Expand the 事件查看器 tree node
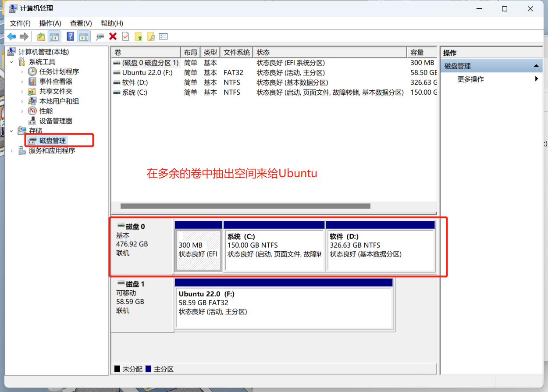The width and height of the screenshot is (548, 392). tap(22, 82)
